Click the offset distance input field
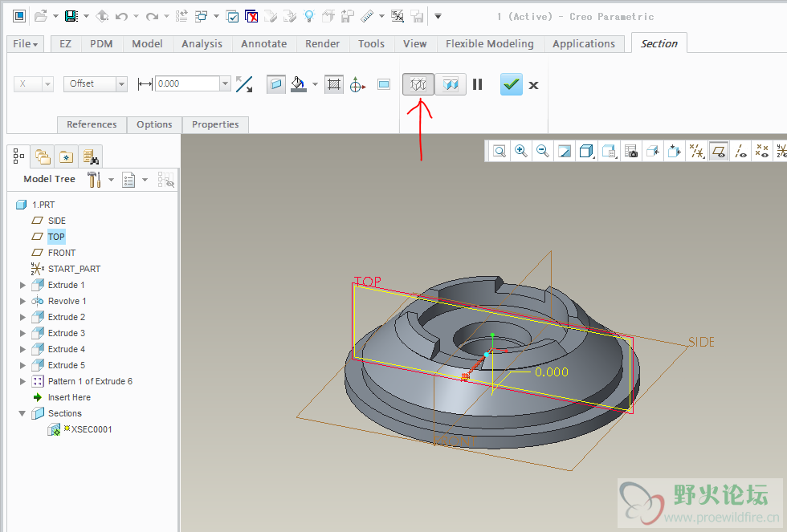Image resolution: width=787 pixels, height=532 pixels. point(188,83)
